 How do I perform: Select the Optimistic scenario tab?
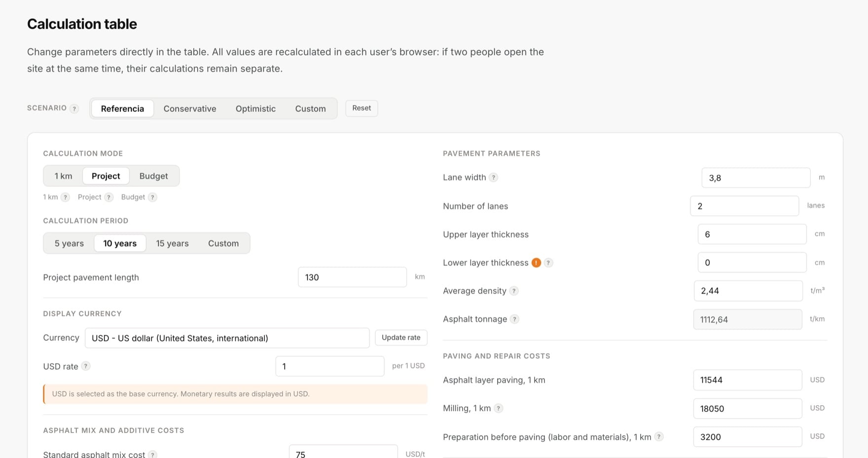point(255,108)
